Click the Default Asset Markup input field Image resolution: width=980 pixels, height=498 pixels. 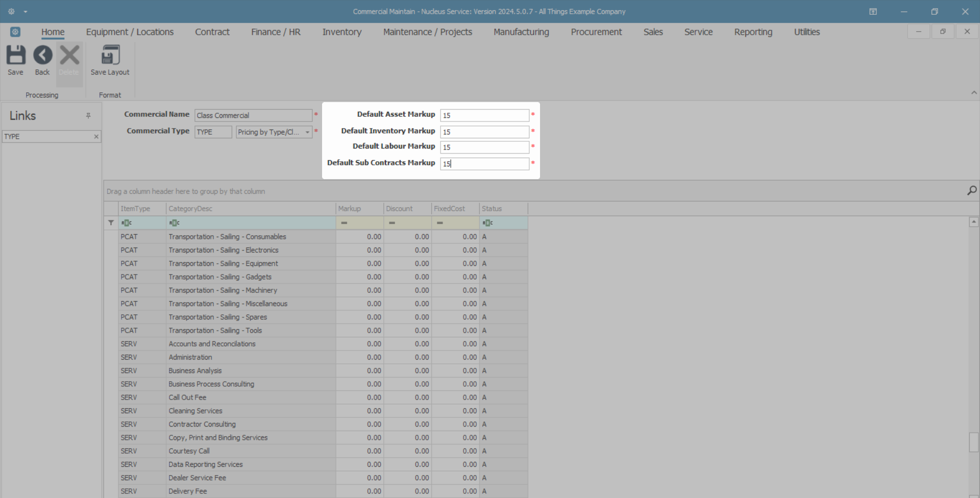click(484, 115)
